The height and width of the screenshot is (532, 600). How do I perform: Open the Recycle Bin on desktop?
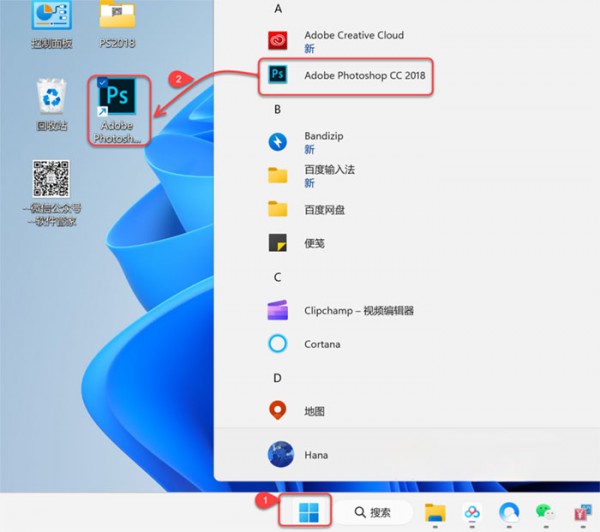point(52,104)
